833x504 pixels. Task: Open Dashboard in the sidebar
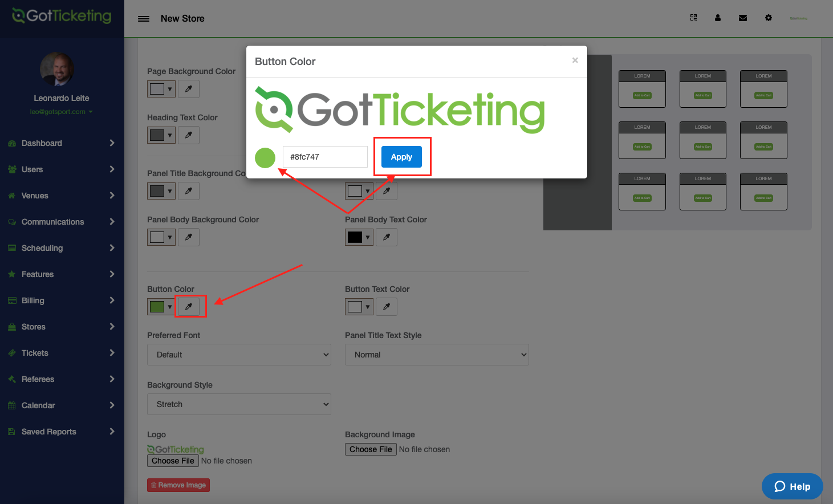[62, 143]
